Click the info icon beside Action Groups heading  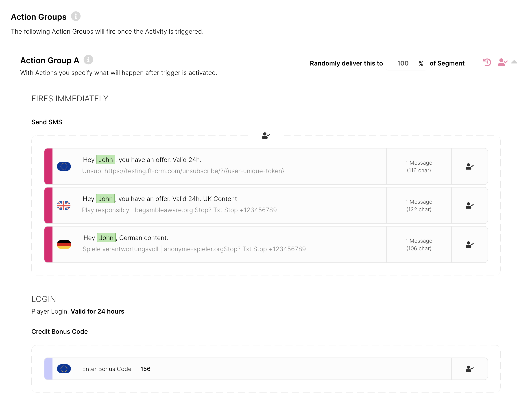[x=76, y=16]
